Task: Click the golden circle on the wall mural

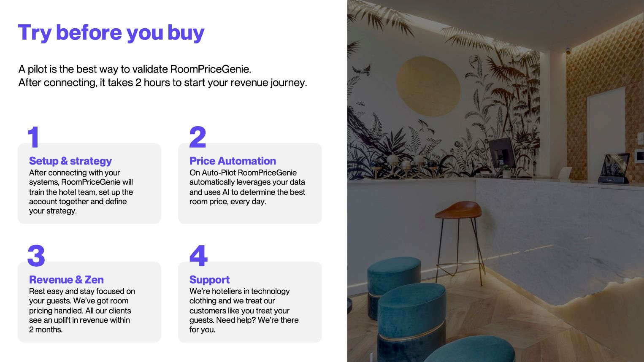Action: click(428, 86)
